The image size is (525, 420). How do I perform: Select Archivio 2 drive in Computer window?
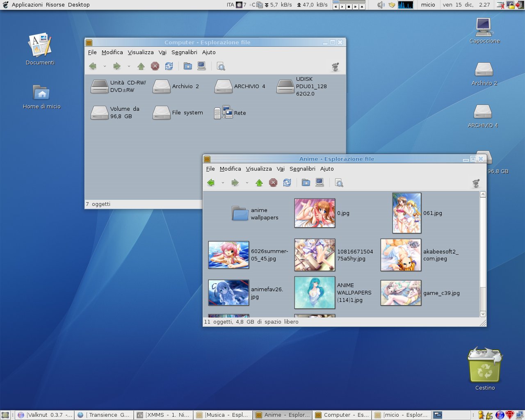coord(162,86)
